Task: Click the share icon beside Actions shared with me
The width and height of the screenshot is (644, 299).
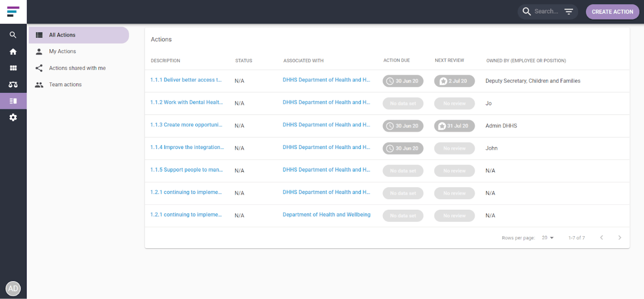Action: pos(39,68)
